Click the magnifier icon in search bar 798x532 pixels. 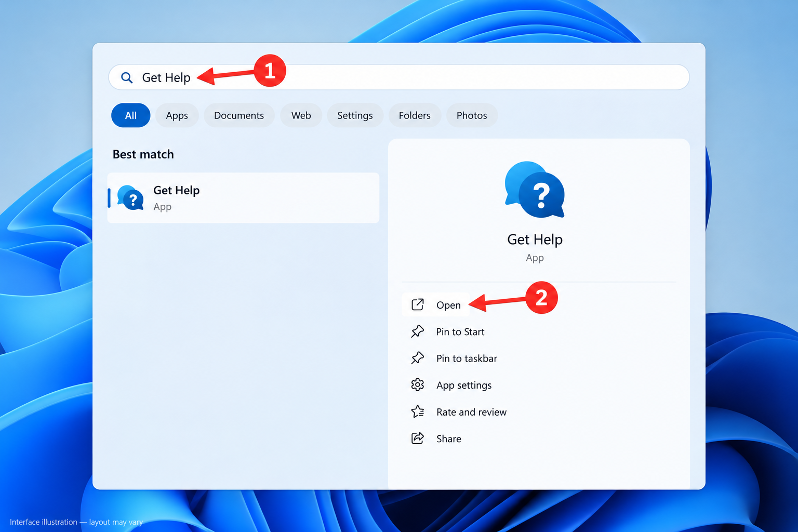[x=127, y=78]
